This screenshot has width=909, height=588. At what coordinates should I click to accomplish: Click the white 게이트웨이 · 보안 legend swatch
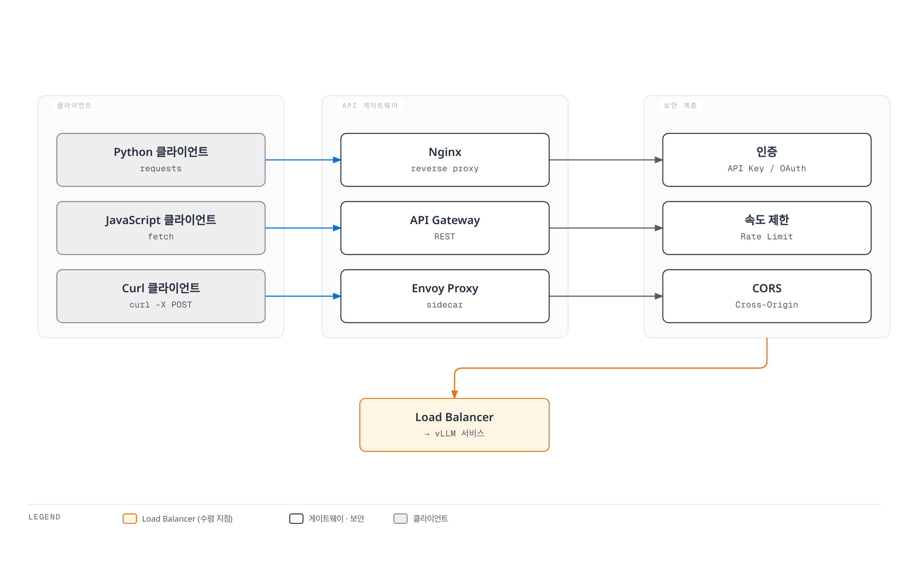[x=296, y=519]
